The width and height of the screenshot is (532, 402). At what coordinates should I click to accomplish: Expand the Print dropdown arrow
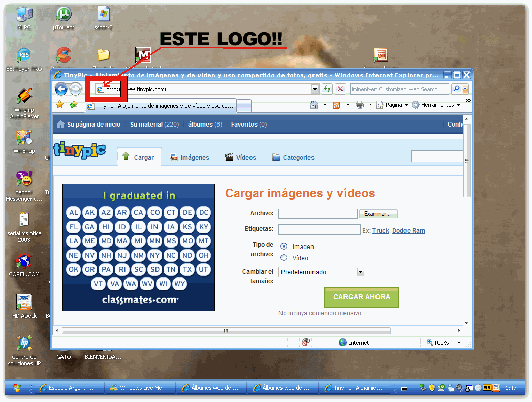(x=370, y=105)
